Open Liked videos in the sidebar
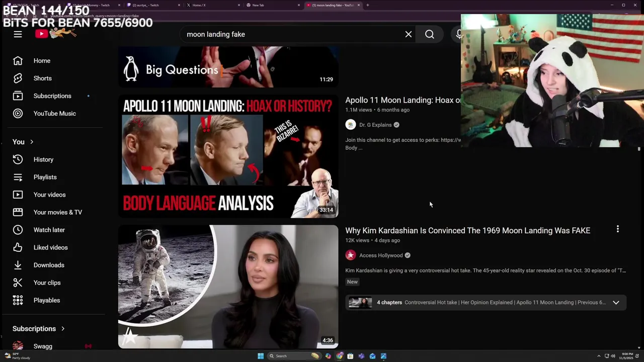Image resolution: width=644 pixels, height=362 pixels. 53,247
